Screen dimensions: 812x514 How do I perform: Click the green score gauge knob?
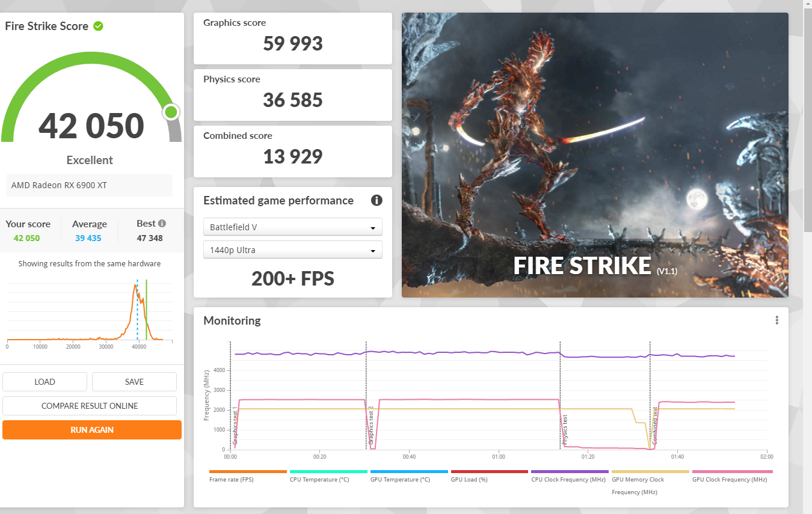click(x=171, y=112)
